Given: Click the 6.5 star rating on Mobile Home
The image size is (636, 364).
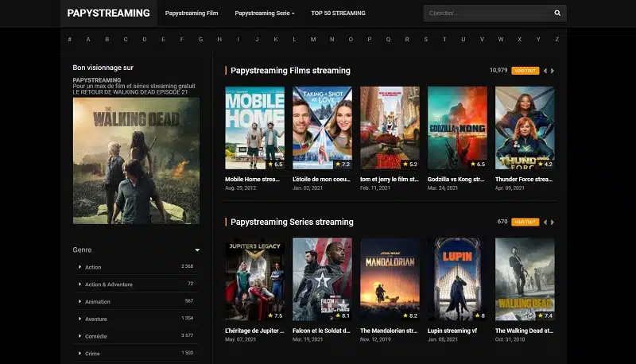Looking at the screenshot, I should [x=275, y=165].
